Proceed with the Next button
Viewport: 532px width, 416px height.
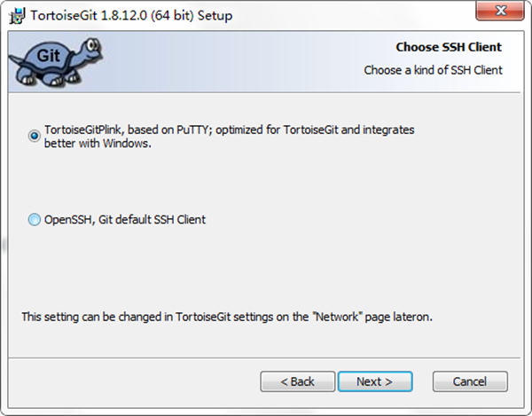(x=374, y=381)
